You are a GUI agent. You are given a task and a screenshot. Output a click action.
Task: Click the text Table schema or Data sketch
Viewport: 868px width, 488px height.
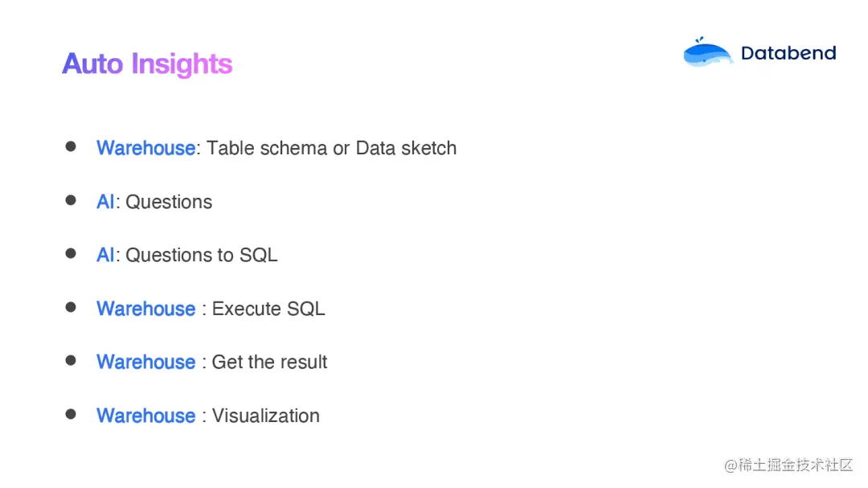tap(331, 148)
